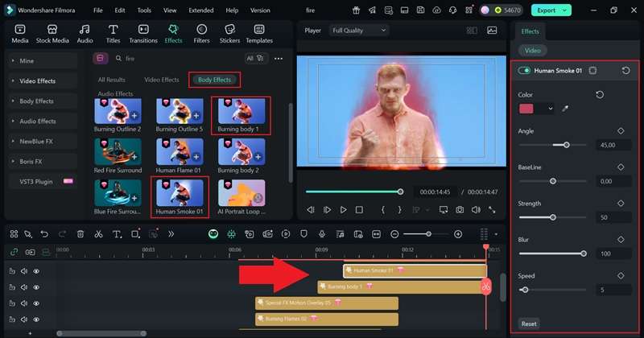Click the undo icon in timeline toolbar
The image size is (644, 338).
[44, 234]
